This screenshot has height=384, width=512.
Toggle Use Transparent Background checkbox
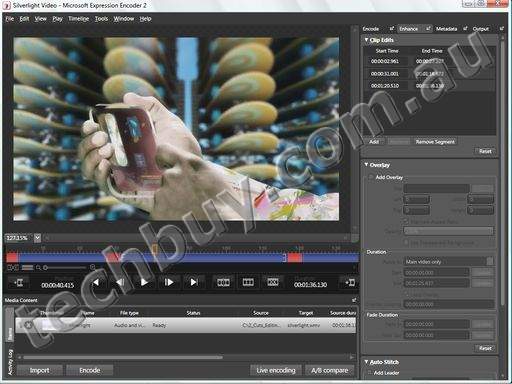coord(406,242)
